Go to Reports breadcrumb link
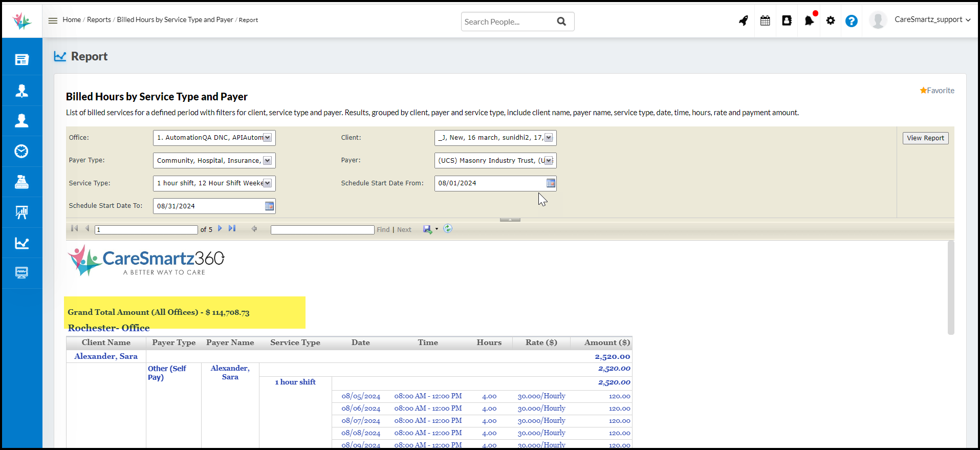 [99, 20]
